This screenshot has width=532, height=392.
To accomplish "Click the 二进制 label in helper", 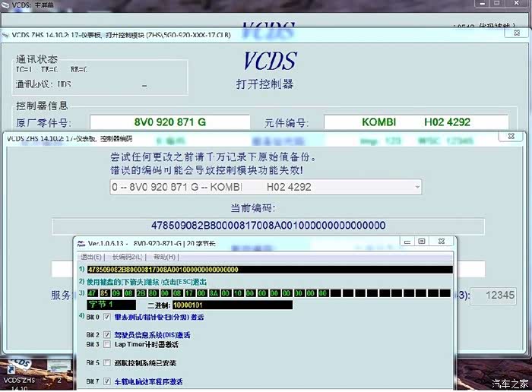I will [159, 305].
